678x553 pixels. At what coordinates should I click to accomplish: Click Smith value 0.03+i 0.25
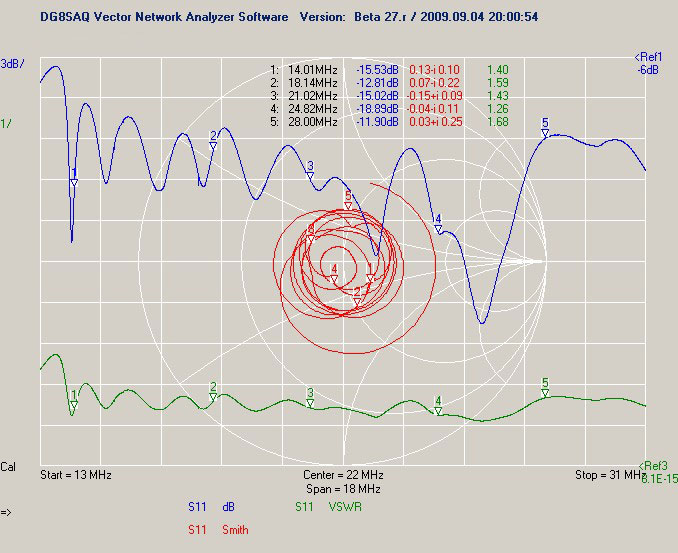(436, 121)
